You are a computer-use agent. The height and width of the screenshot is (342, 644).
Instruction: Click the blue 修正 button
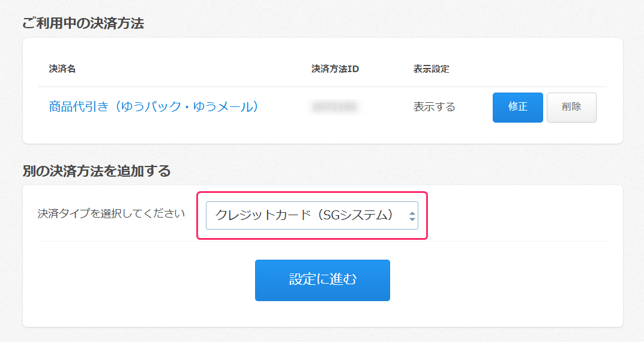click(x=517, y=107)
